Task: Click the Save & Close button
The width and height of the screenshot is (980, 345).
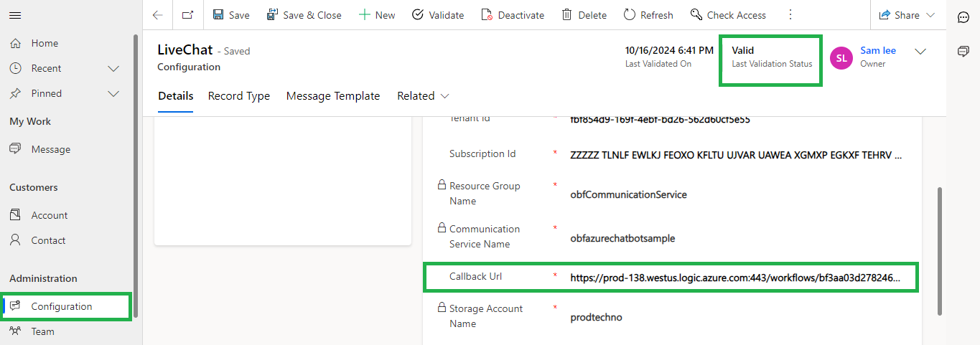Action: click(x=304, y=15)
